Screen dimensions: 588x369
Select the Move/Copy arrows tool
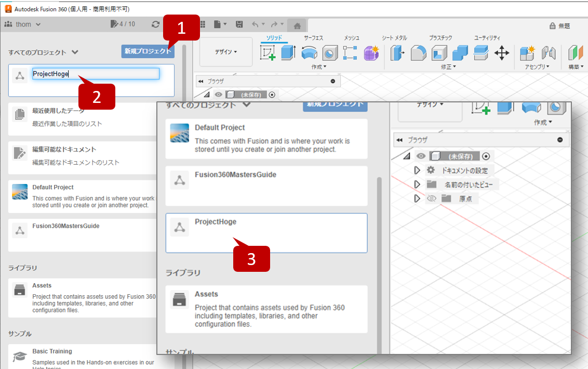tap(502, 53)
